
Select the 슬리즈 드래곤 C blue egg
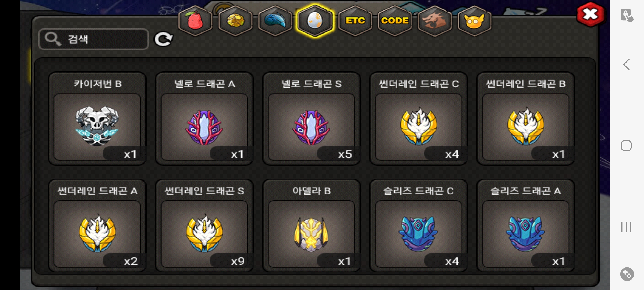[418, 226]
